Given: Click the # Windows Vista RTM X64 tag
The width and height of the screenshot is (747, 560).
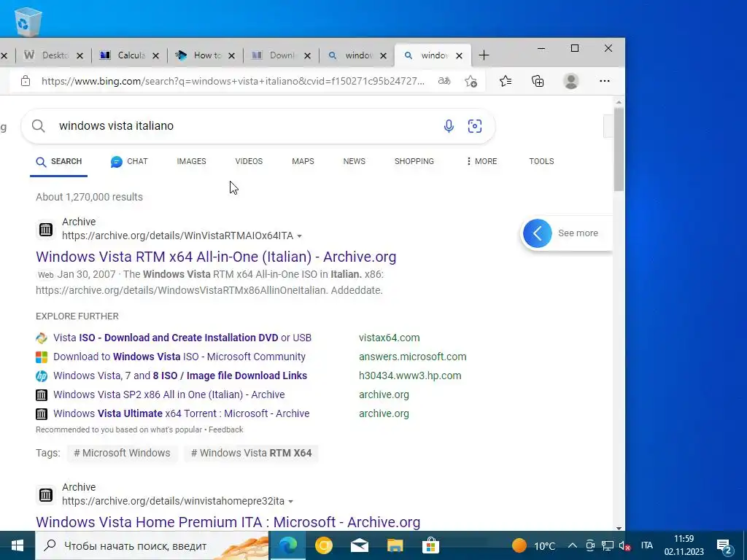Looking at the screenshot, I should 251,453.
